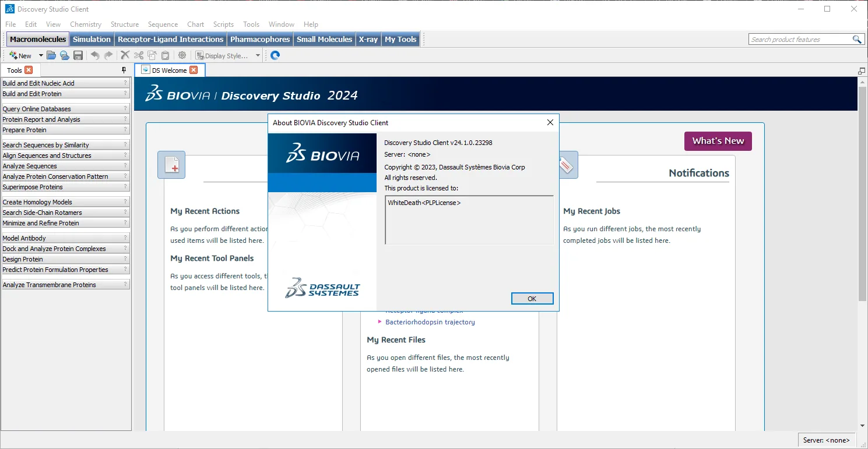Image resolution: width=868 pixels, height=449 pixels.
Task: Click the Redo arrow icon
Action: pos(108,55)
